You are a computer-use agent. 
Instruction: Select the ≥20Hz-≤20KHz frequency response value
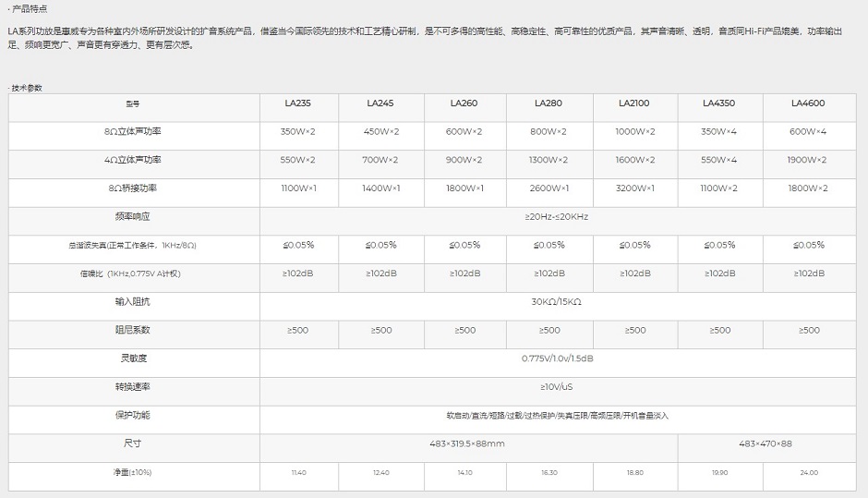coord(562,216)
